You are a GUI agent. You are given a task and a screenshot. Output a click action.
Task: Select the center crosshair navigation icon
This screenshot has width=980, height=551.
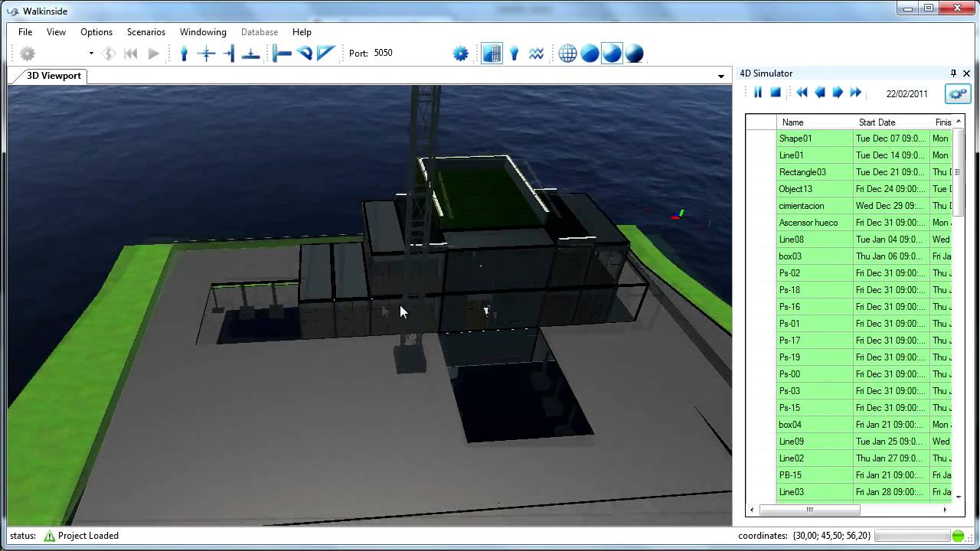[206, 54]
